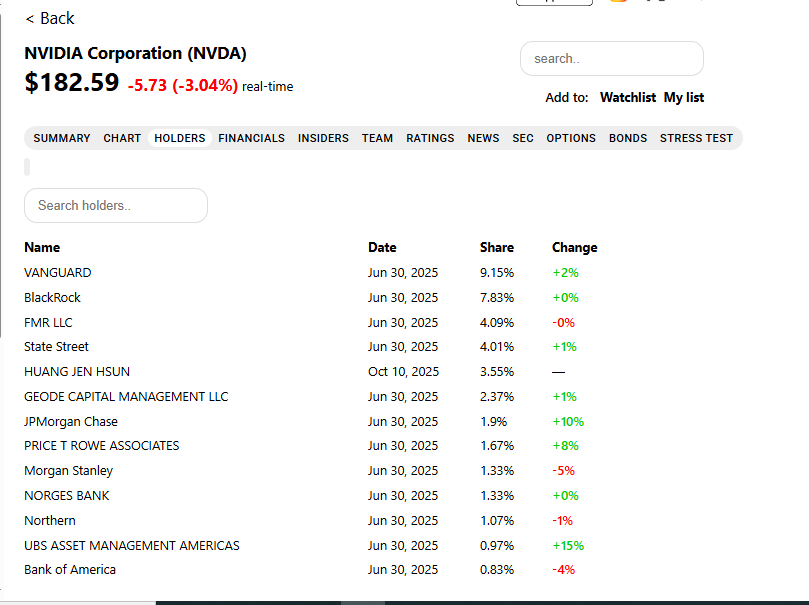This screenshot has width=809, height=605.
Task: Sort holders by Share column header
Action: coord(497,247)
